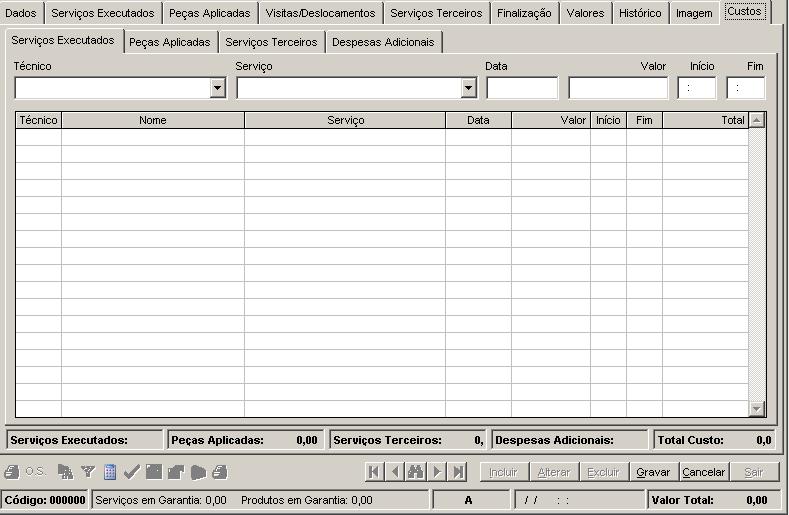Click the dark square icon after the checkmark
Viewport: 789px width, 515px height.
click(x=154, y=472)
